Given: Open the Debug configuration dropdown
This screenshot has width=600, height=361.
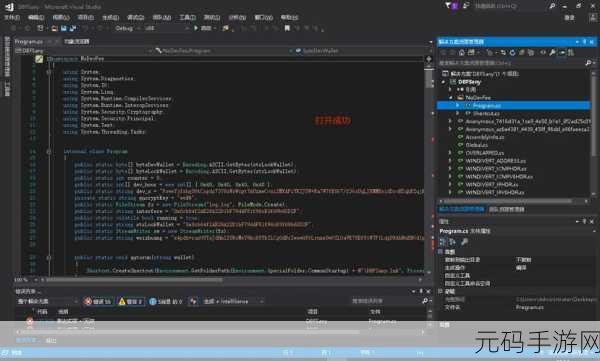Looking at the screenshot, I should coord(127,28).
